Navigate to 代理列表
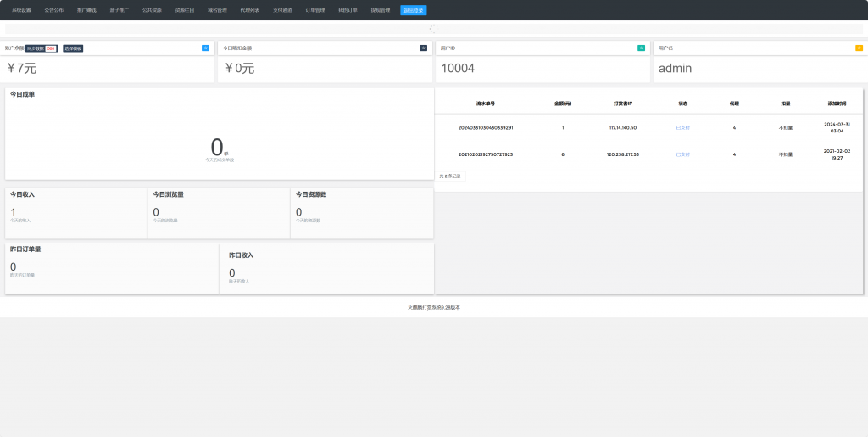The width and height of the screenshot is (868, 437). pos(250,10)
